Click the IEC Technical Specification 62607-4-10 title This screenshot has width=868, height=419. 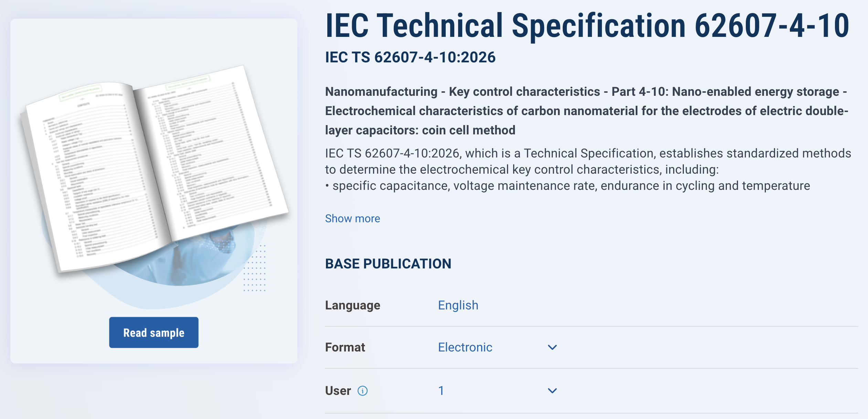coord(588,25)
